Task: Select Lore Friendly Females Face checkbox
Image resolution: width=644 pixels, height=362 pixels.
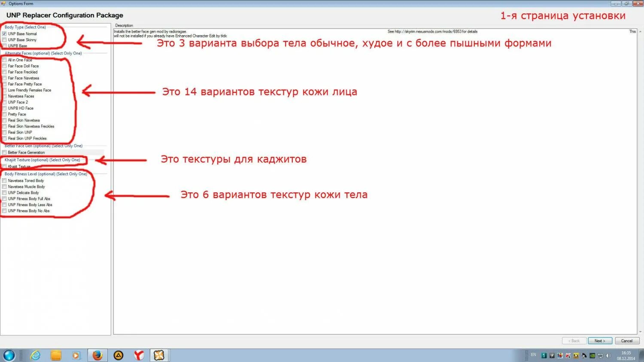Action: tap(4, 90)
